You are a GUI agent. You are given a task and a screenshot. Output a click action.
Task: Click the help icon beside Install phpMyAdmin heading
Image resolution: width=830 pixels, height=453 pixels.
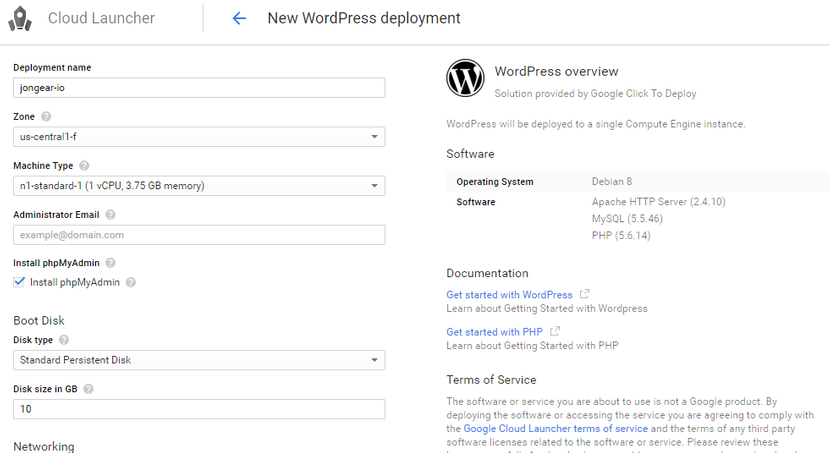pos(110,263)
